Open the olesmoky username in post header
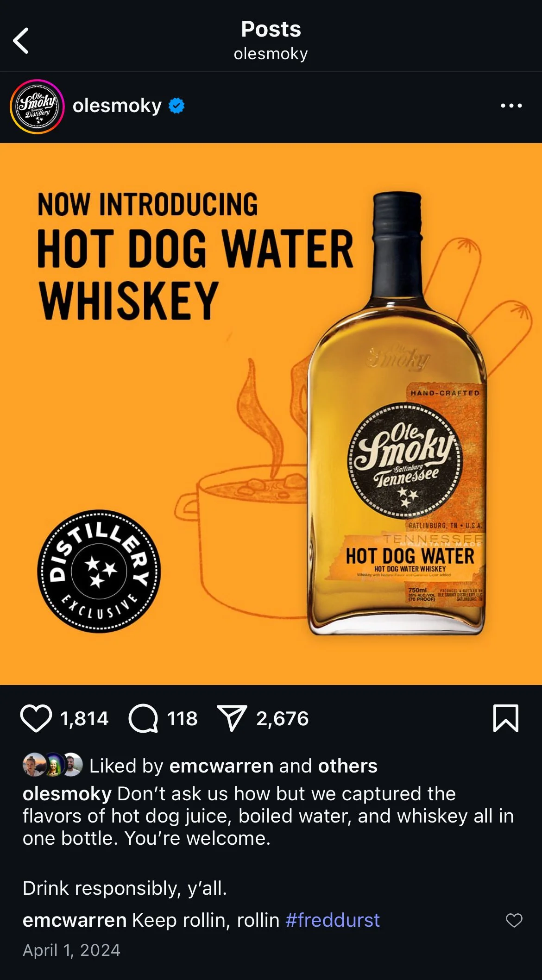Viewport: 542px width, 980px height. [117, 106]
